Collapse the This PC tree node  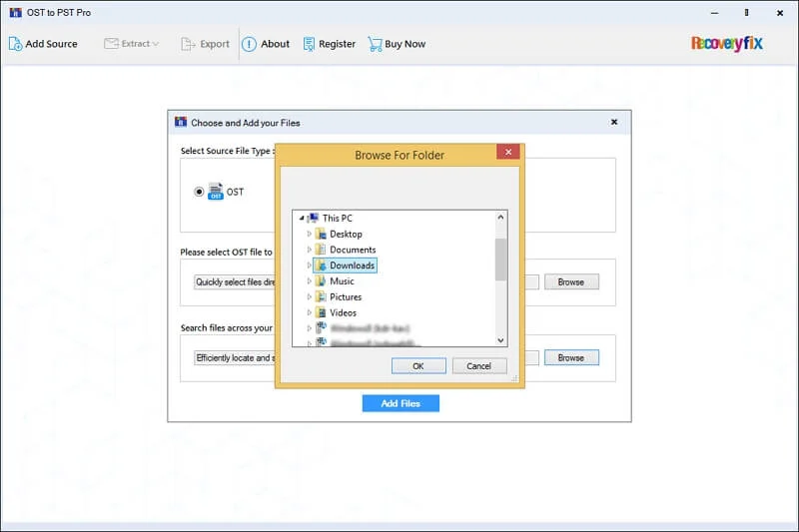301,218
